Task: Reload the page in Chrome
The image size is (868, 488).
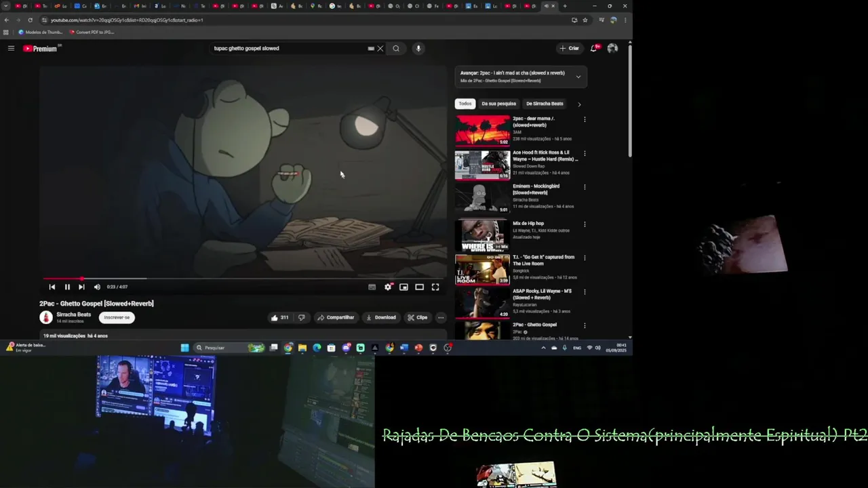Action: click(x=30, y=20)
